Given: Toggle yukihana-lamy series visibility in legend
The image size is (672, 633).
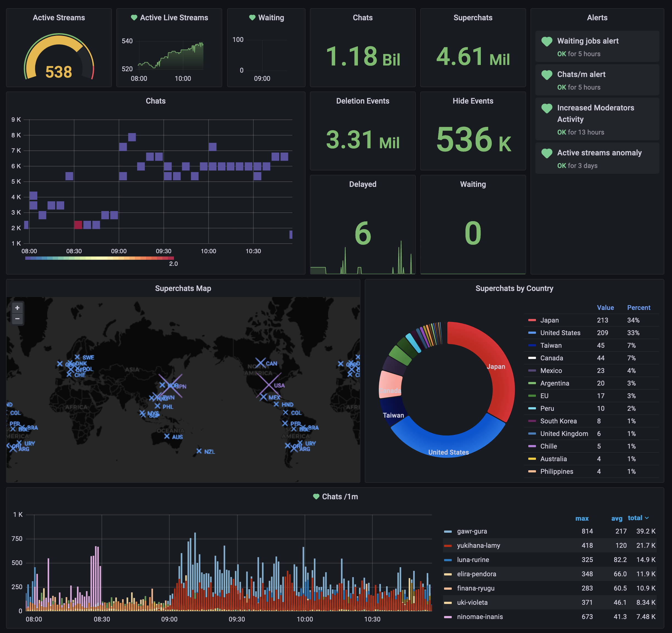Looking at the screenshot, I should (478, 546).
